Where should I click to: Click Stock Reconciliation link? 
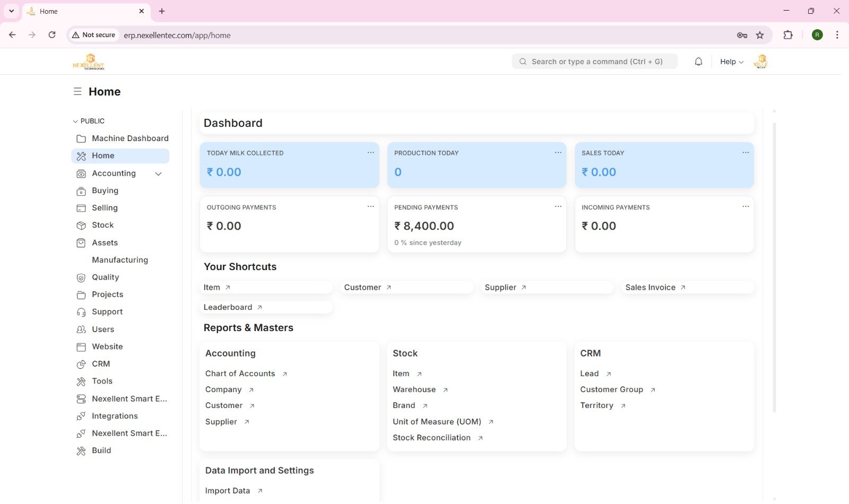coord(431,438)
